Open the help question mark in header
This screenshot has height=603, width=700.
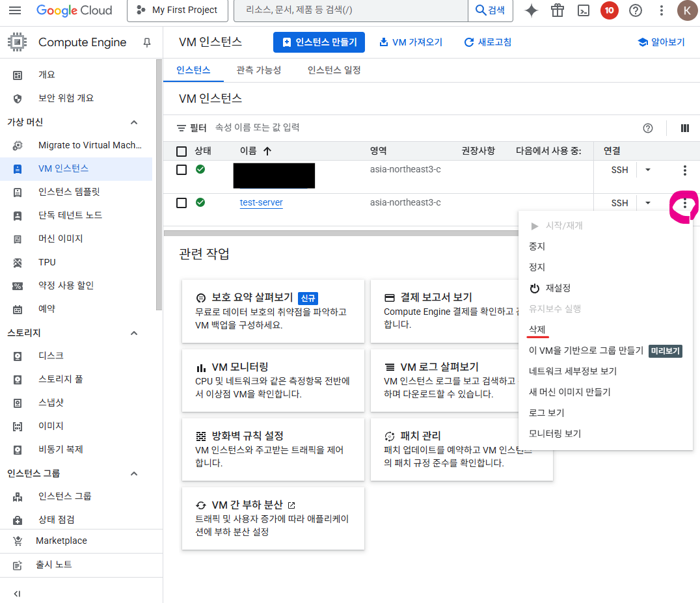click(635, 10)
